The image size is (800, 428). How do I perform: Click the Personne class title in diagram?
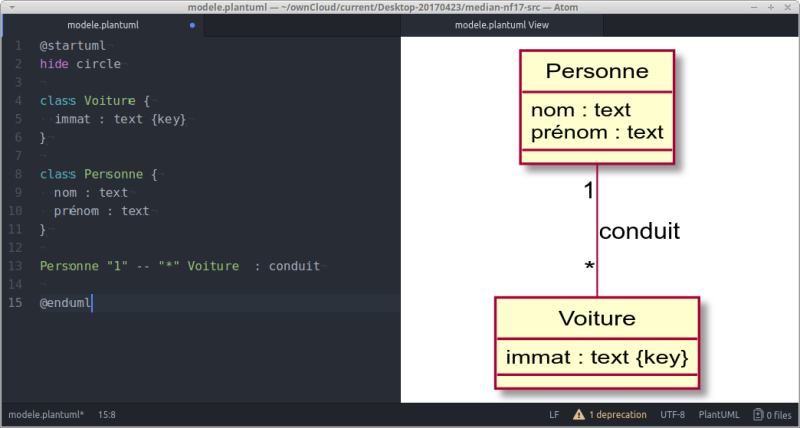click(597, 71)
